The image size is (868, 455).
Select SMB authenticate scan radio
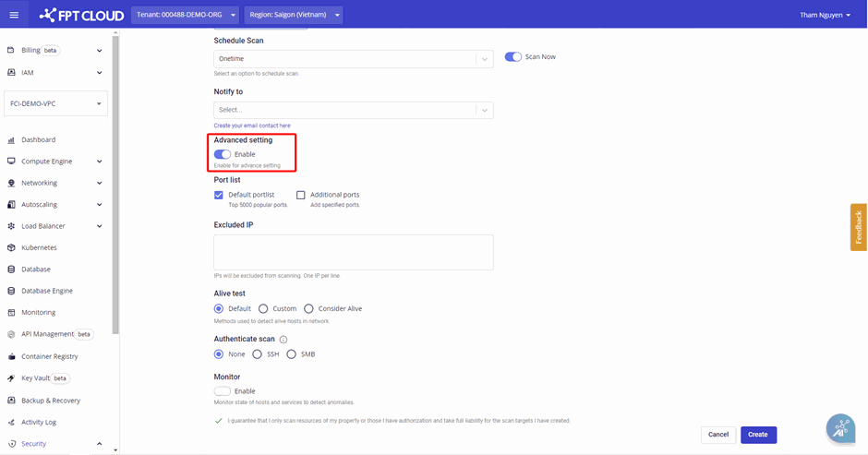[x=291, y=354]
